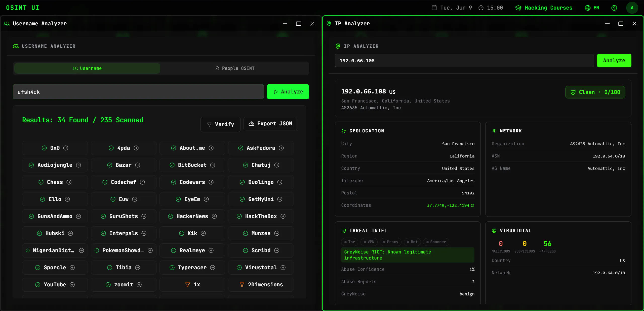
Task: Analyze the username afsh4ck
Action: [x=288, y=92]
